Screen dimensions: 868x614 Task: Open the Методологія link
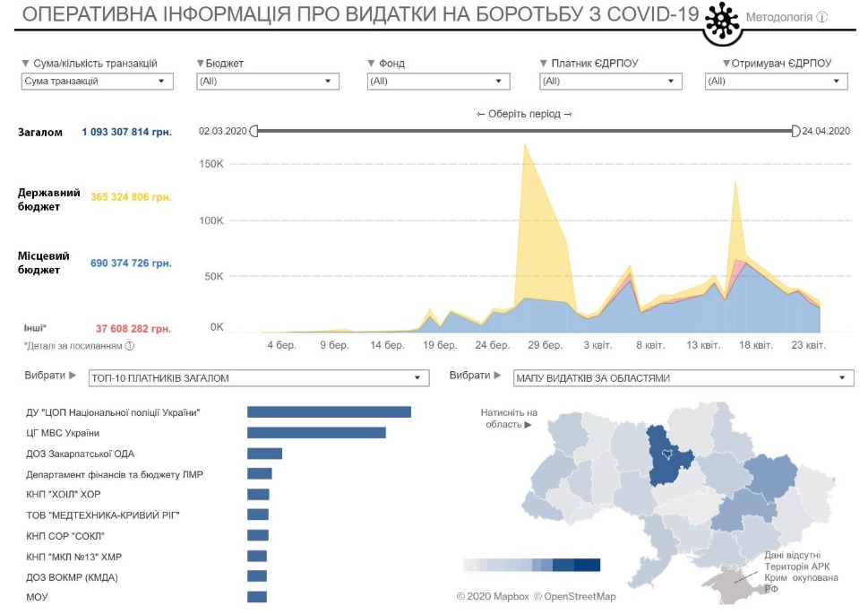point(778,17)
